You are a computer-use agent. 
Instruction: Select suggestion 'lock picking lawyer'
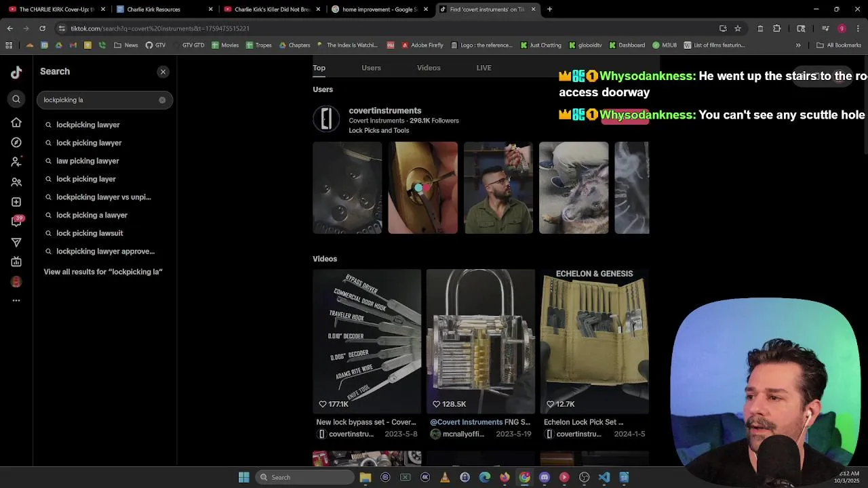pos(105,143)
